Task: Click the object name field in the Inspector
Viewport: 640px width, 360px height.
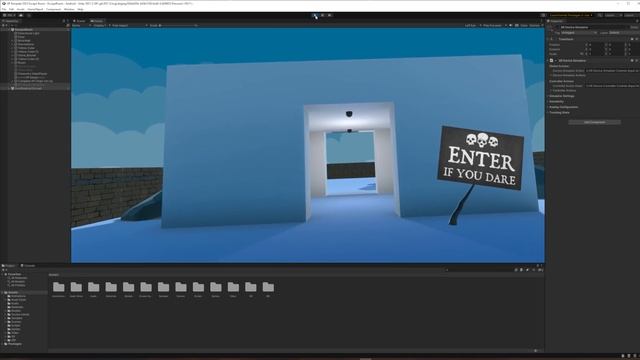Action: [594, 27]
